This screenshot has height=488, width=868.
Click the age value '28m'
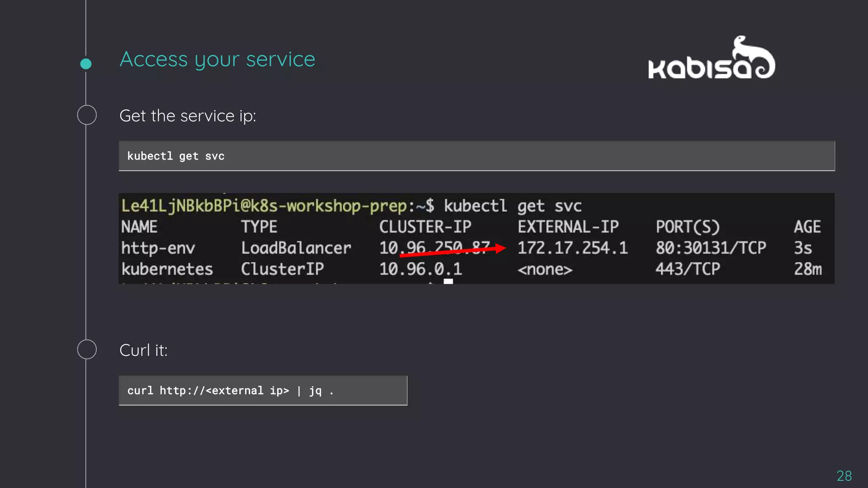pos(808,269)
